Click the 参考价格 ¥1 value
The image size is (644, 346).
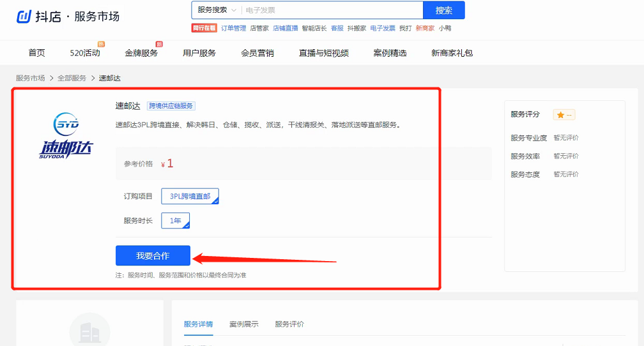point(167,164)
